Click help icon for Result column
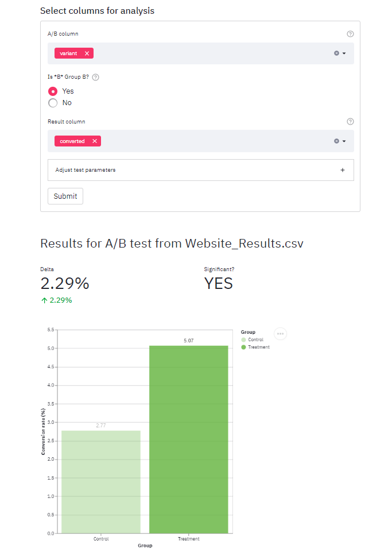Screen dimensions: 392x552 [x=350, y=122]
